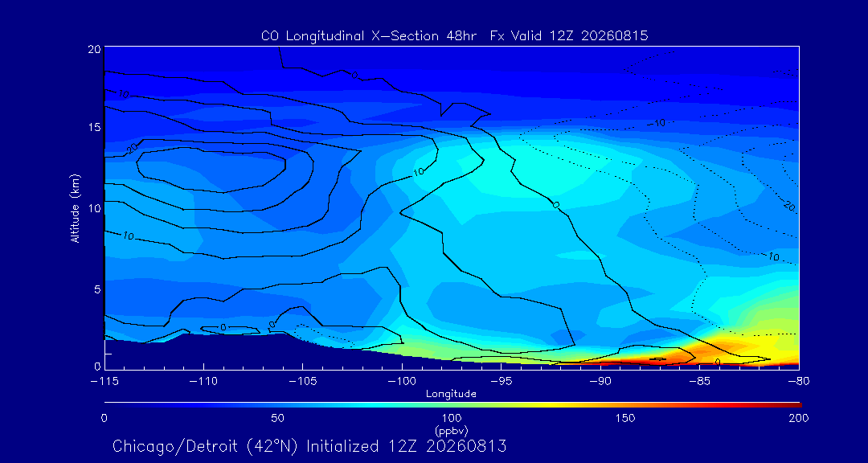Image resolution: width=868 pixels, height=463 pixels.
Task: Click the -115 longitude tick label
Action: coord(104,382)
